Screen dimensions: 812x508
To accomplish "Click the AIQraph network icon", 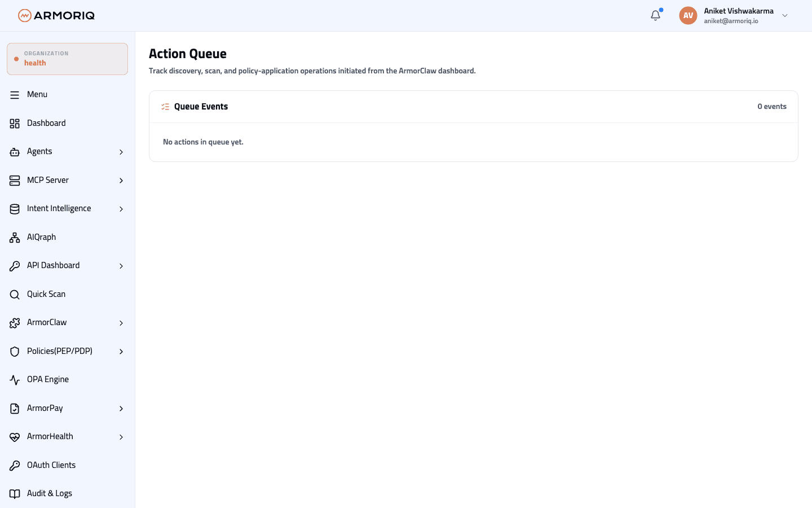I will pos(15,237).
